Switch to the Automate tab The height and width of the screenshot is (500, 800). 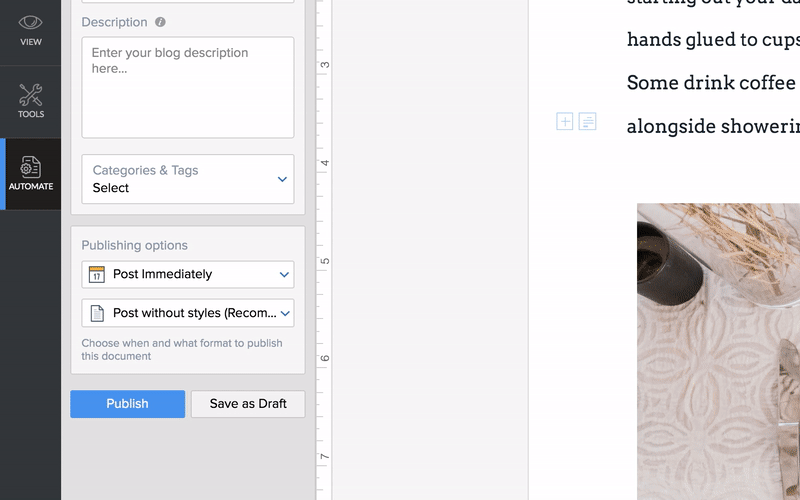click(x=31, y=173)
